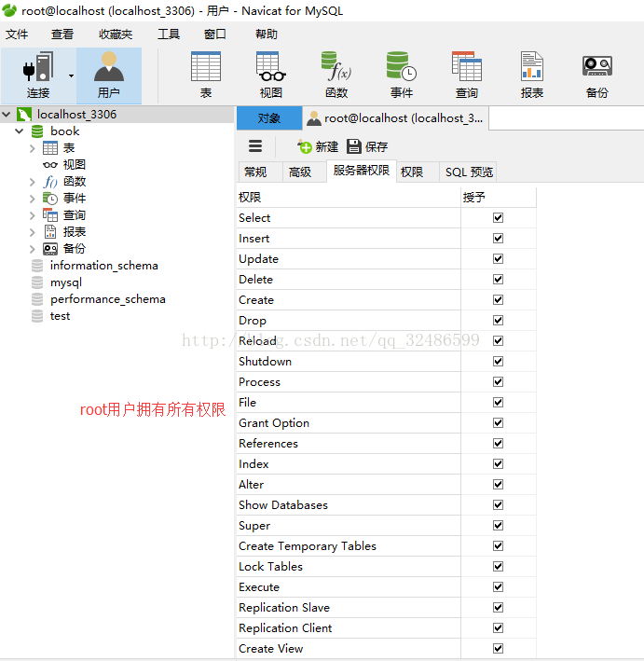Open the 查看 menu
The image size is (644, 661).
pyautogui.click(x=62, y=34)
